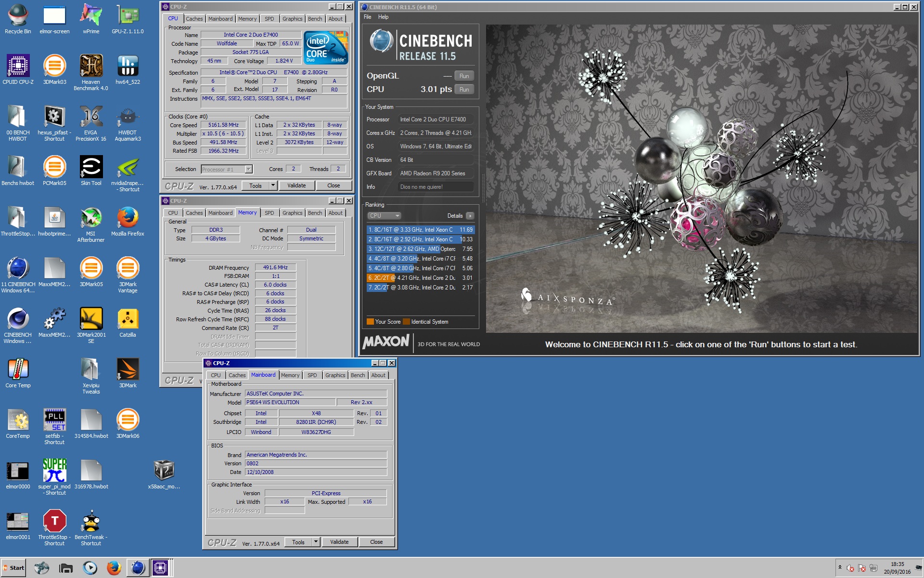Viewport: 924px width, 578px height.
Task: Select ranking entry 12C/12T @ 2.62 GHz
Action: [421, 249]
